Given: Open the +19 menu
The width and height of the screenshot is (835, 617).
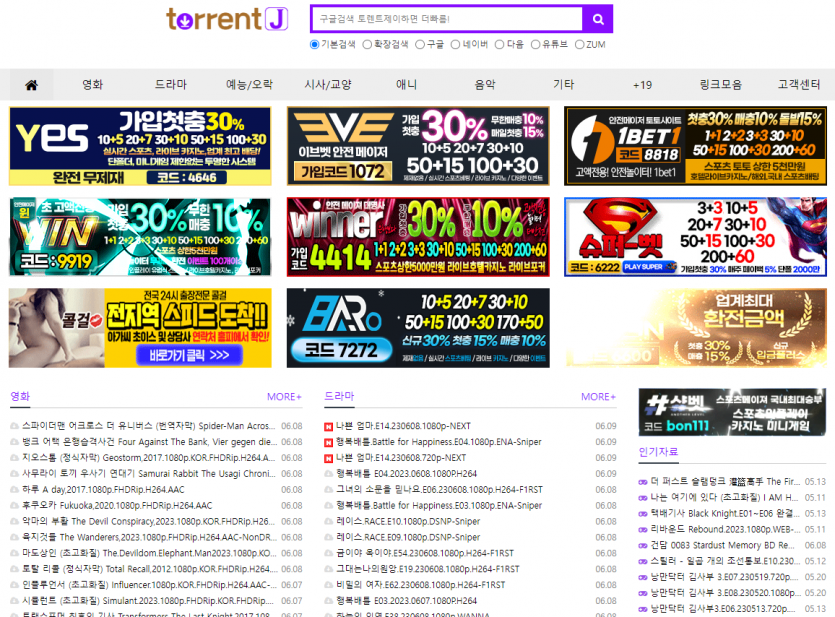Looking at the screenshot, I should click(642, 85).
